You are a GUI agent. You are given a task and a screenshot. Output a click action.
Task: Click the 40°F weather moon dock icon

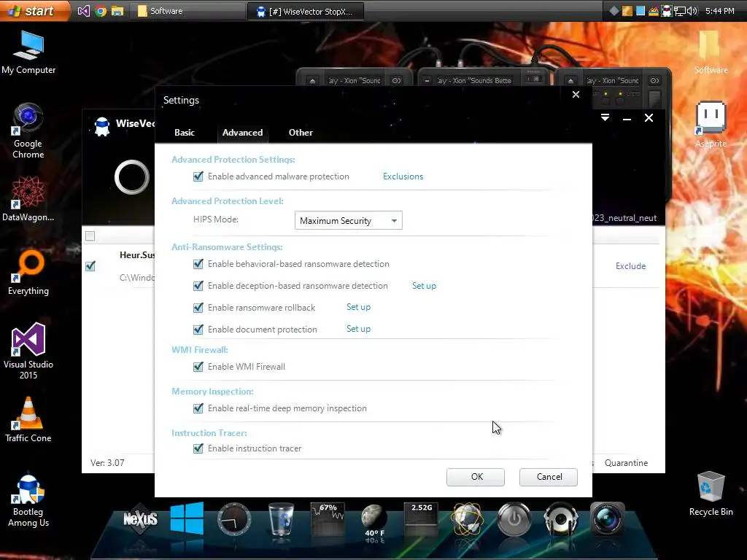[x=374, y=521]
